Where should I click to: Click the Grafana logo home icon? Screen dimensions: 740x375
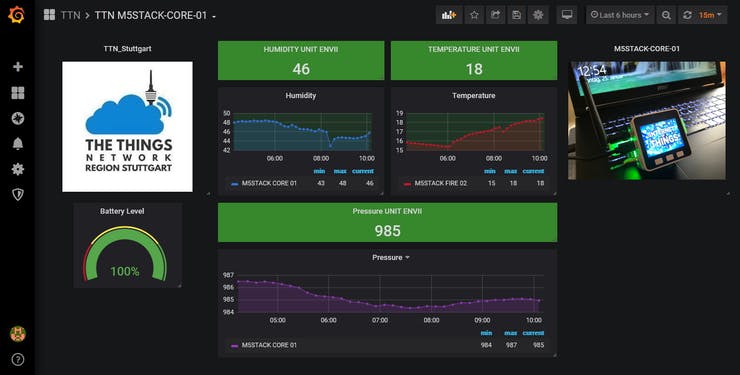17,15
